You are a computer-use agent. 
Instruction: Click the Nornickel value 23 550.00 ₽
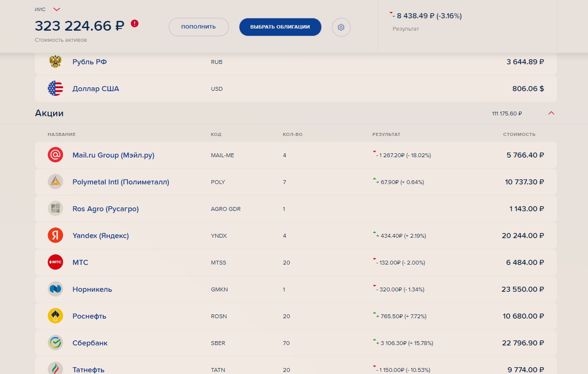523,289
